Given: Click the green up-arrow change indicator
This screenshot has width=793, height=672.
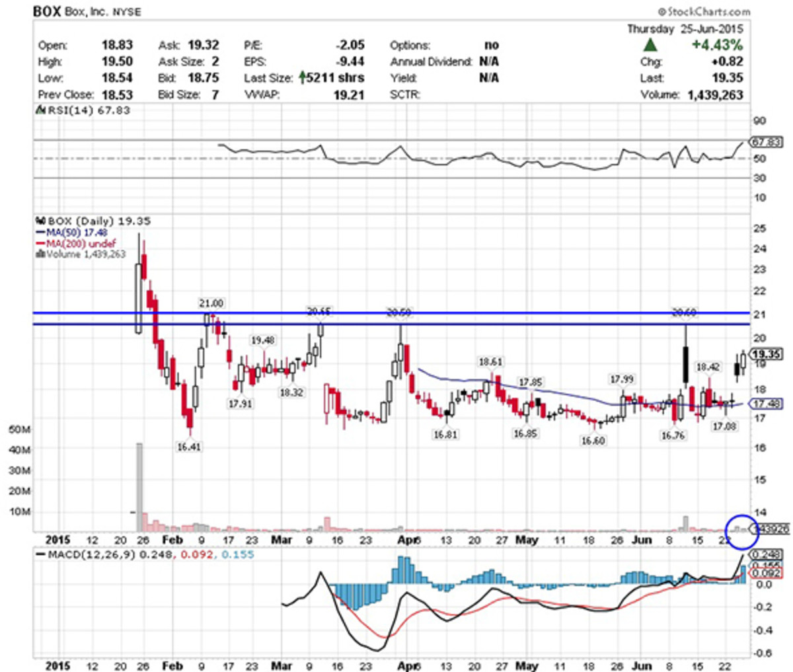Looking at the screenshot, I should [x=650, y=45].
